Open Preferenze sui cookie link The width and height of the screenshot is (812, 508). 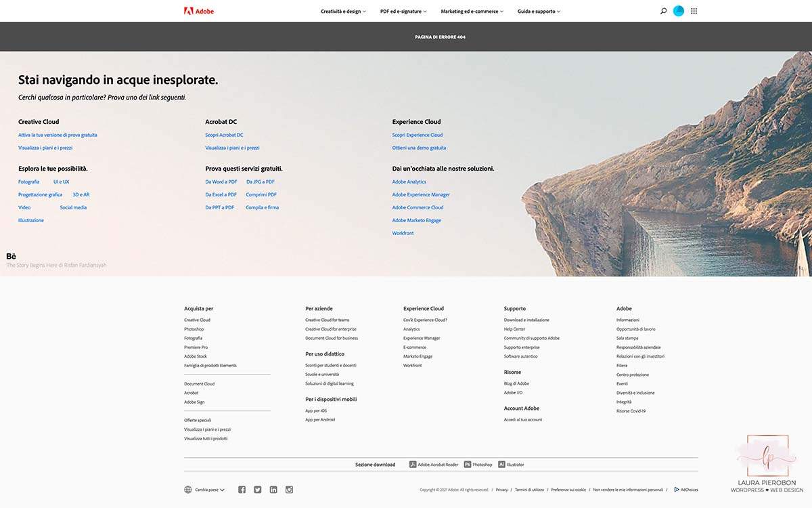coord(568,490)
